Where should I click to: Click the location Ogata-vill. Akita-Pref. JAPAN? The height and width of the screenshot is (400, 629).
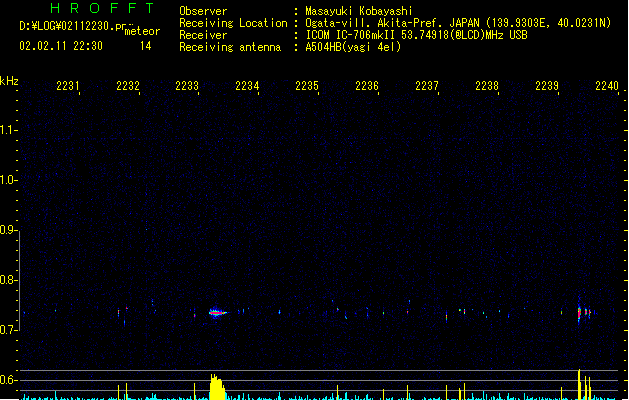tap(392, 23)
